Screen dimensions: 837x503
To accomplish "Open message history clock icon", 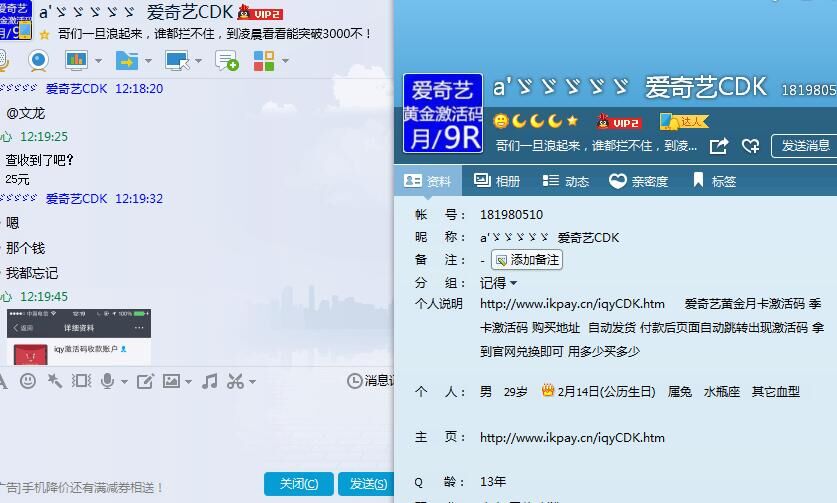I will point(354,381).
